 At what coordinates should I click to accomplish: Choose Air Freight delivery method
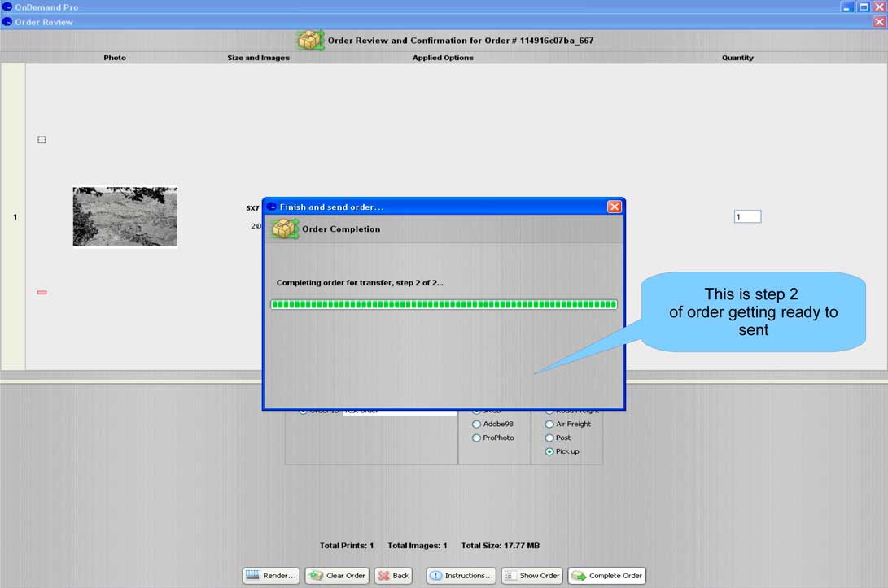click(549, 424)
